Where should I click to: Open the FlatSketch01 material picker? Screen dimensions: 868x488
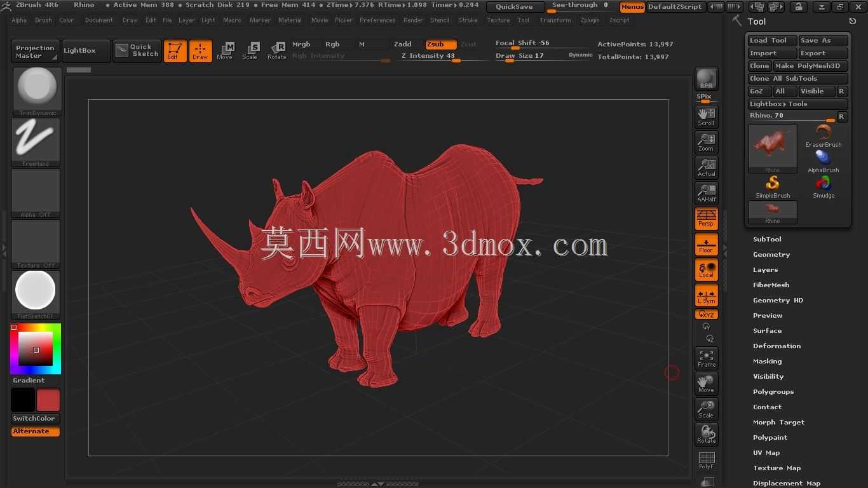click(36, 294)
